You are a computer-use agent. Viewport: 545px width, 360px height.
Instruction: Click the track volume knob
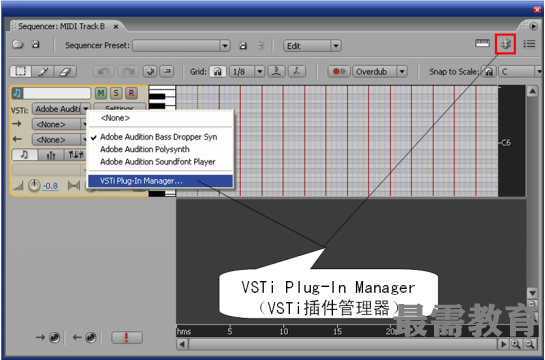coord(34,186)
